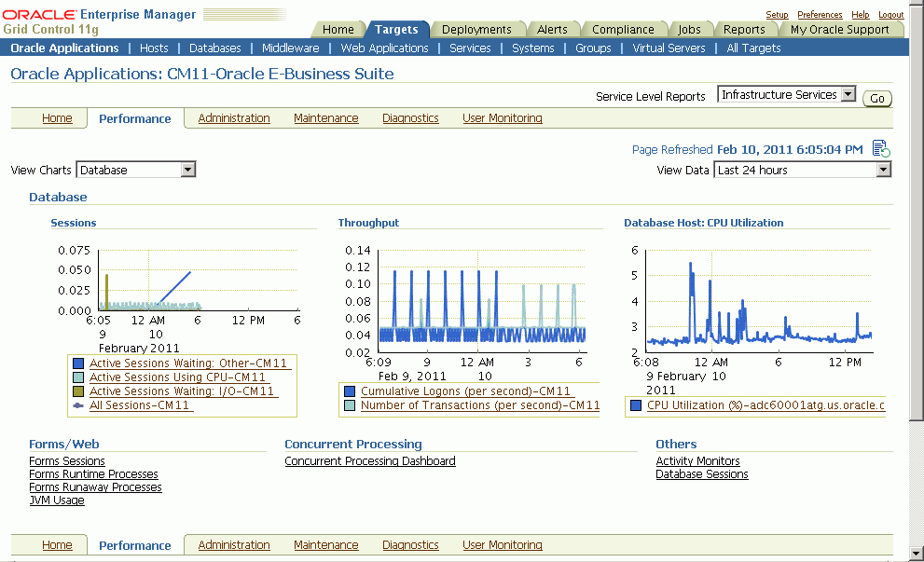
Task: Click the teal swatch for Number of Transactions
Action: (350, 405)
